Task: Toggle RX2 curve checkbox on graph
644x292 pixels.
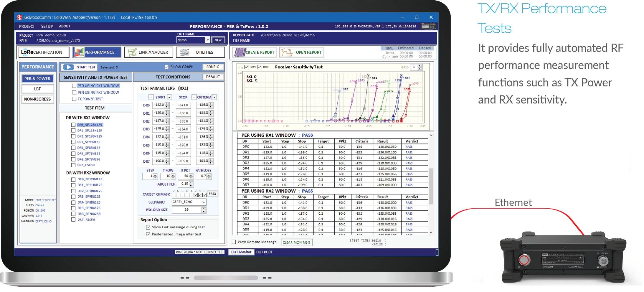Action: point(259,67)
